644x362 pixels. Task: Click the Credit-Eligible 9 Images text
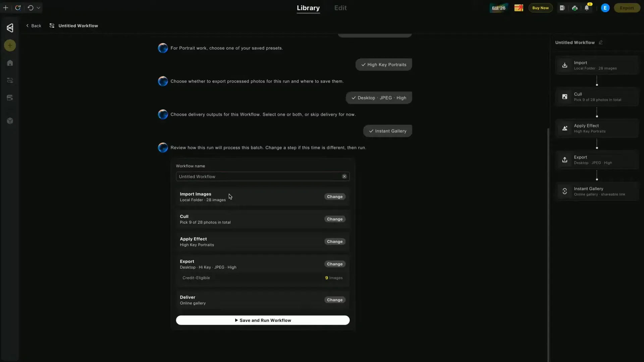pos(263,278)
